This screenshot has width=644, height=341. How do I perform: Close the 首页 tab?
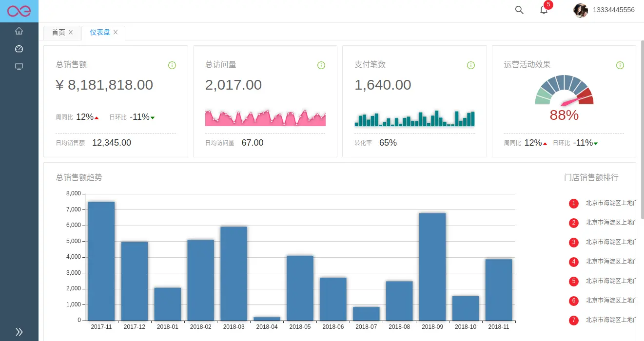point(71,32)
